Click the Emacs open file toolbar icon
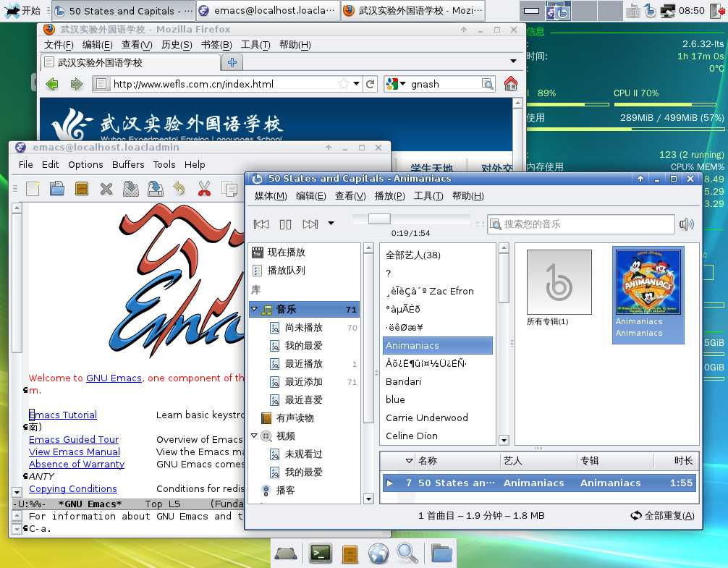 (x=57, y=189)
